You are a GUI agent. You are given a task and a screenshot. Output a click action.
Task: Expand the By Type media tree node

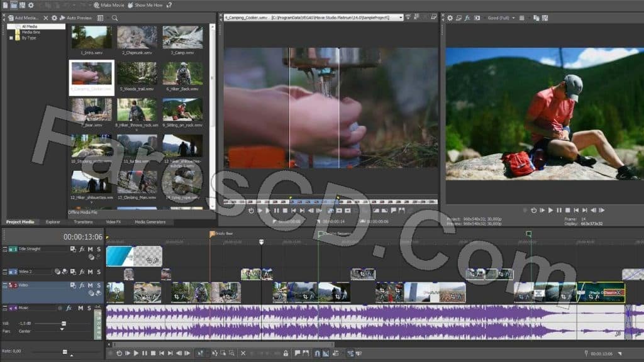point(11,38)
